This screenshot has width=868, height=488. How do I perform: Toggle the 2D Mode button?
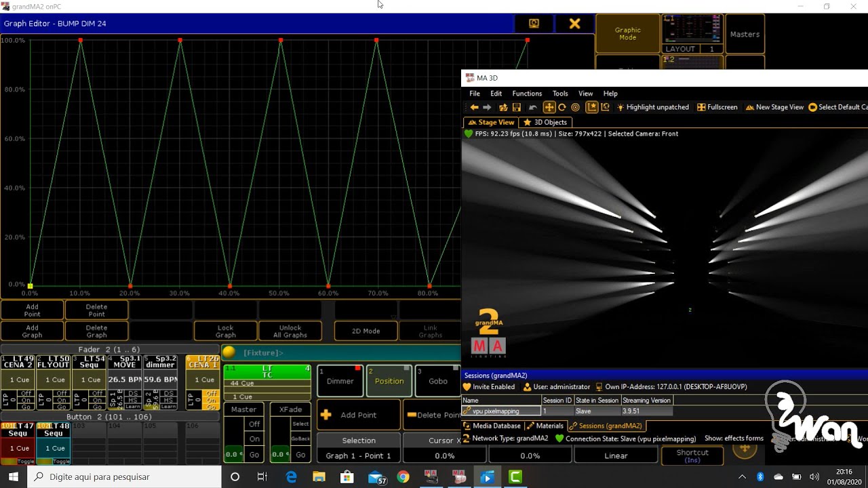click(366, 331)
